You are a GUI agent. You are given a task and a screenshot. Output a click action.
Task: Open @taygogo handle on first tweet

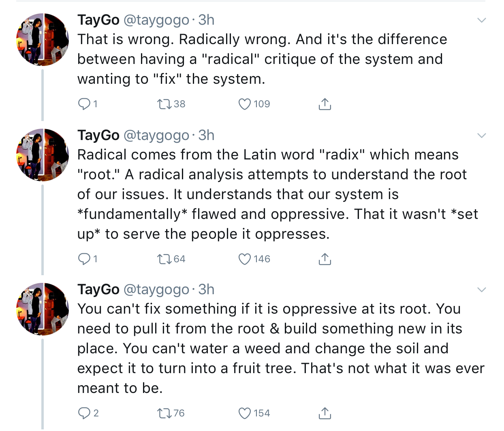point(156,20)
